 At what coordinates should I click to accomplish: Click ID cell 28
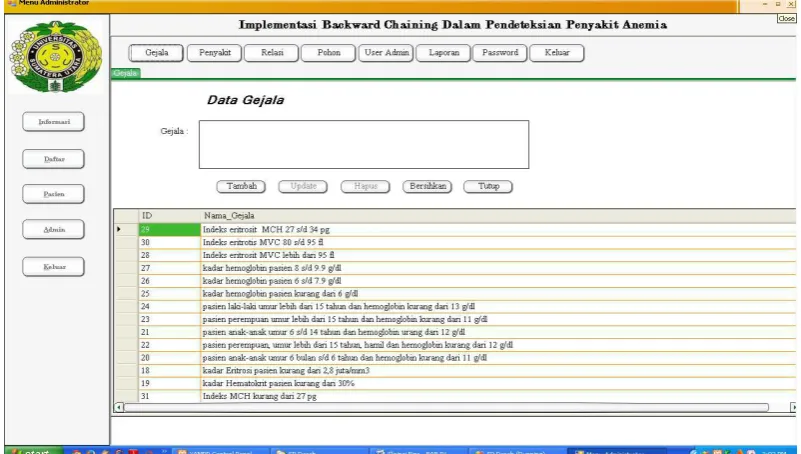pyautogui.click(x=169, y=255)
